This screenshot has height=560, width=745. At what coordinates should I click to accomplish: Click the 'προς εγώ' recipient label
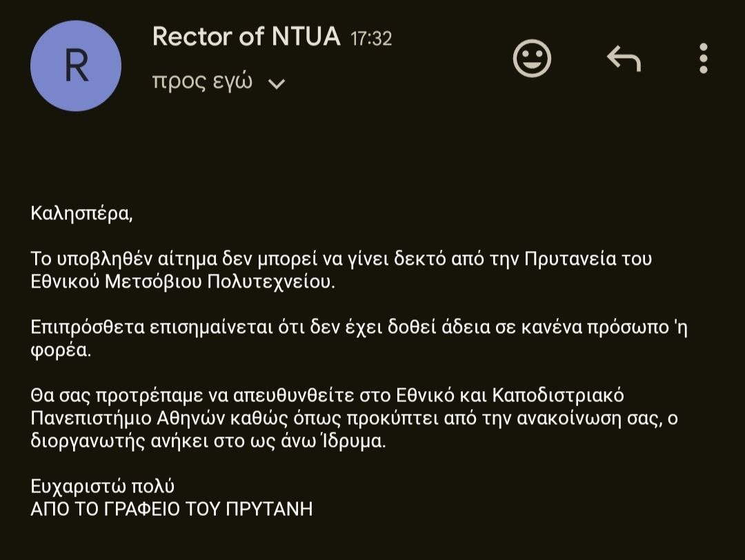pyautogui.click(x=202, y=81)
